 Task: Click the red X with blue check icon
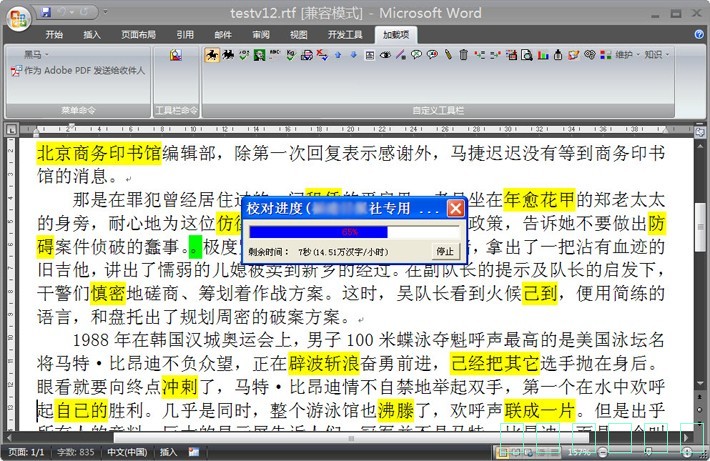(322, 55)
